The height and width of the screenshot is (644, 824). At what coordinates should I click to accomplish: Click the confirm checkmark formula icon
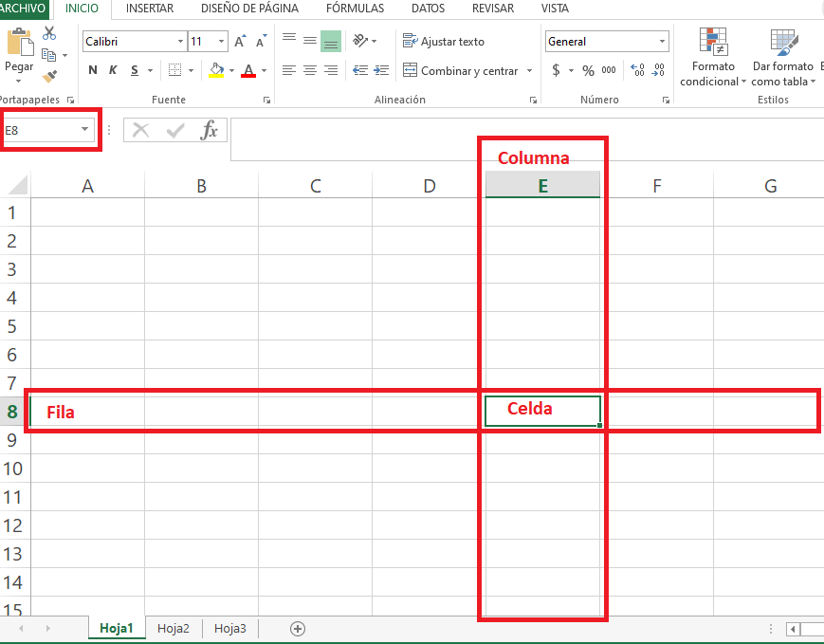[x=175, y=130]
